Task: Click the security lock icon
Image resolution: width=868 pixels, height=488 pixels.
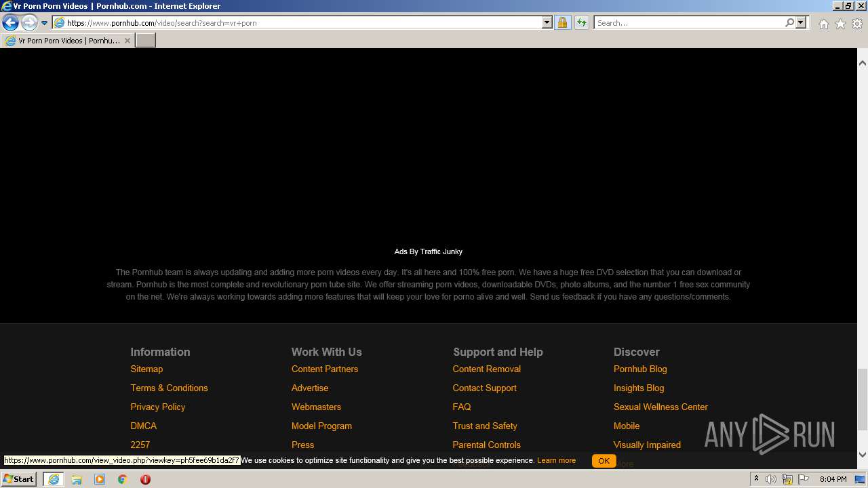Action: 562,22
